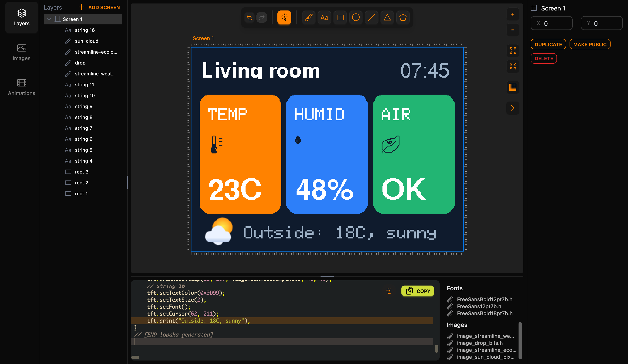Click the X position input field
This screenshot has height=364, width=628.
pyautogui.click(x=551, y=23)
